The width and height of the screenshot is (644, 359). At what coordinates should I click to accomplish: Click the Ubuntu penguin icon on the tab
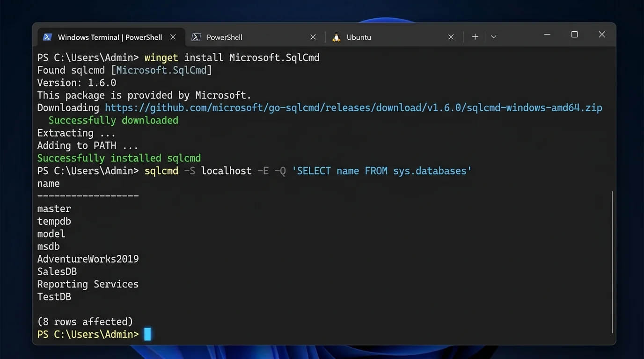click(336, 37)
